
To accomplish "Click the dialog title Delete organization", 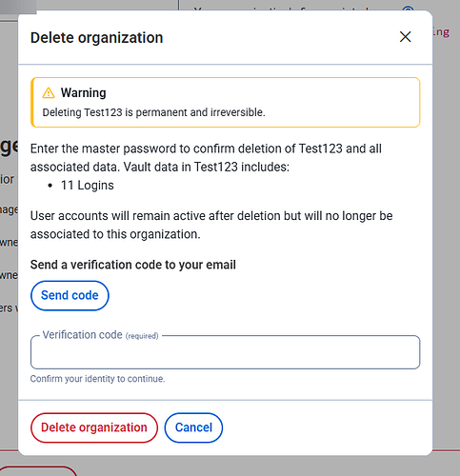I will point(96,38).
